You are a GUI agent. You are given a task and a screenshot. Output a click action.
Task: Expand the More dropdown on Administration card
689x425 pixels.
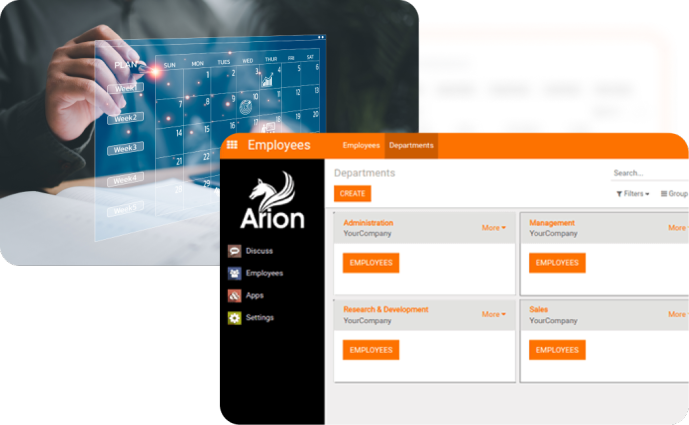click(493, 228)
